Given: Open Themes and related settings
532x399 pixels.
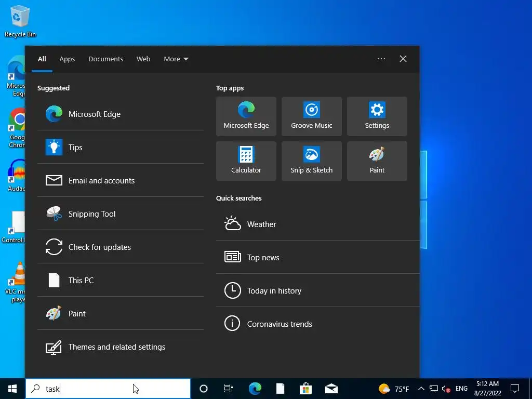Looking at the screenshot, I should [x=120, y=347].
